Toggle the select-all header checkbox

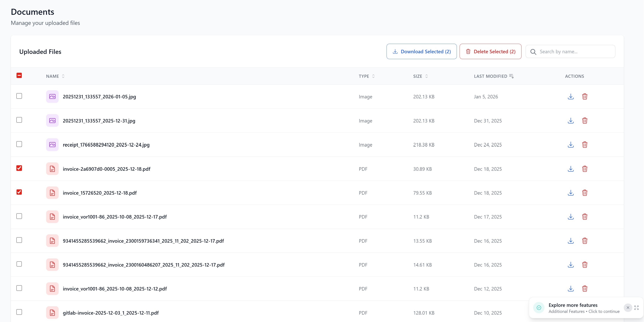tap(19, 75)
